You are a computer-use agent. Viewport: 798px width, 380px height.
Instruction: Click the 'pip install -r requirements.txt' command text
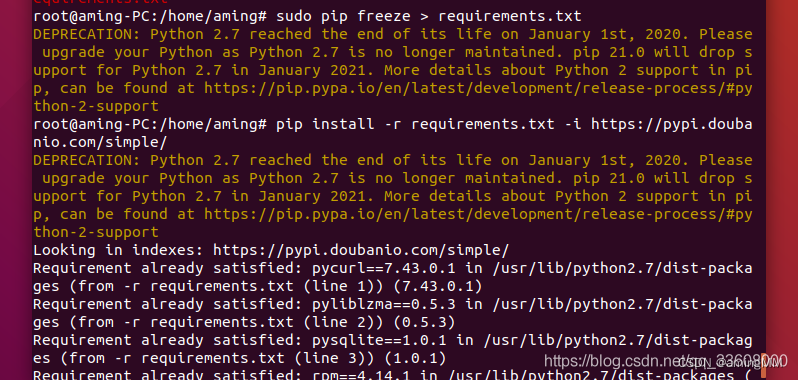[415, 124]
